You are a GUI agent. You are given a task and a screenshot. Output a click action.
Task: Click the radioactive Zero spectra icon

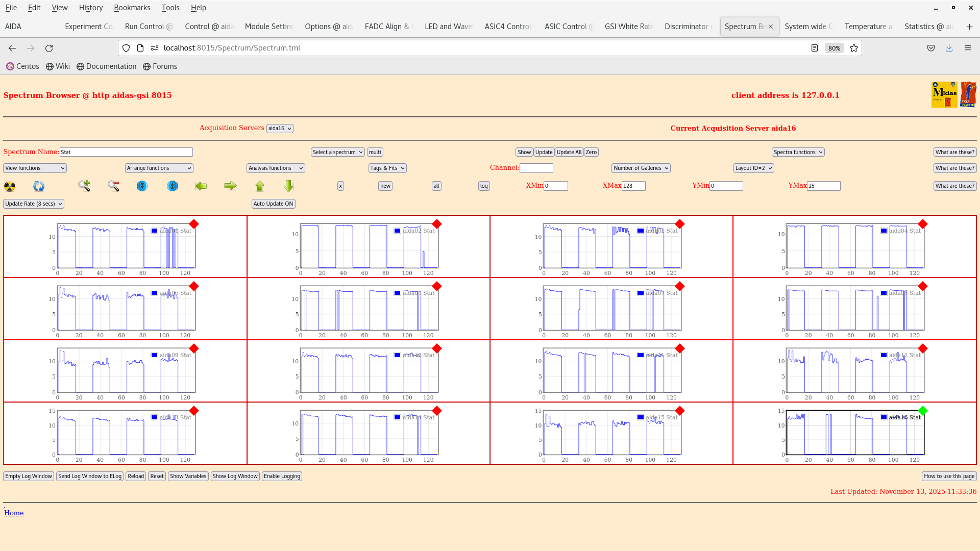coord(10,186)
